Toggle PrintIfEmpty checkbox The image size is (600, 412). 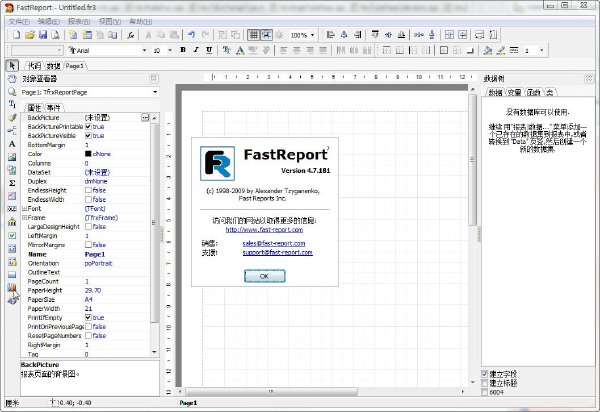(x=88, y=318)
